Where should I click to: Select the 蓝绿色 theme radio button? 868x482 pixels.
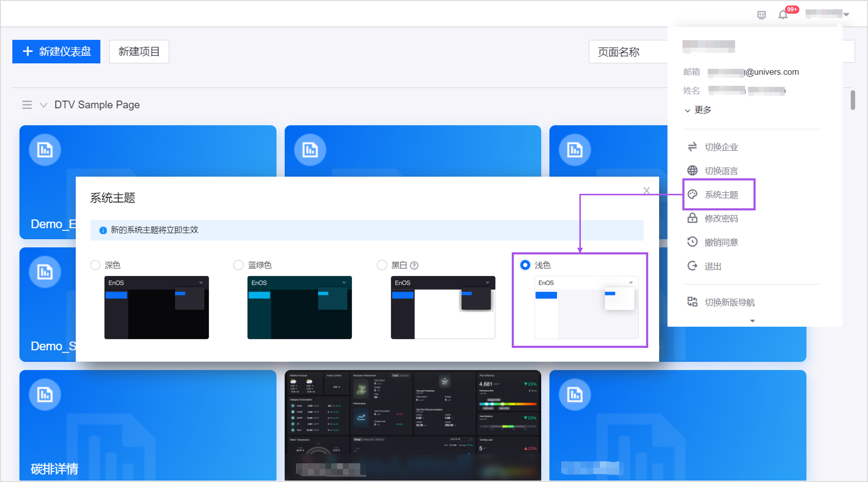tap(239, 265)
